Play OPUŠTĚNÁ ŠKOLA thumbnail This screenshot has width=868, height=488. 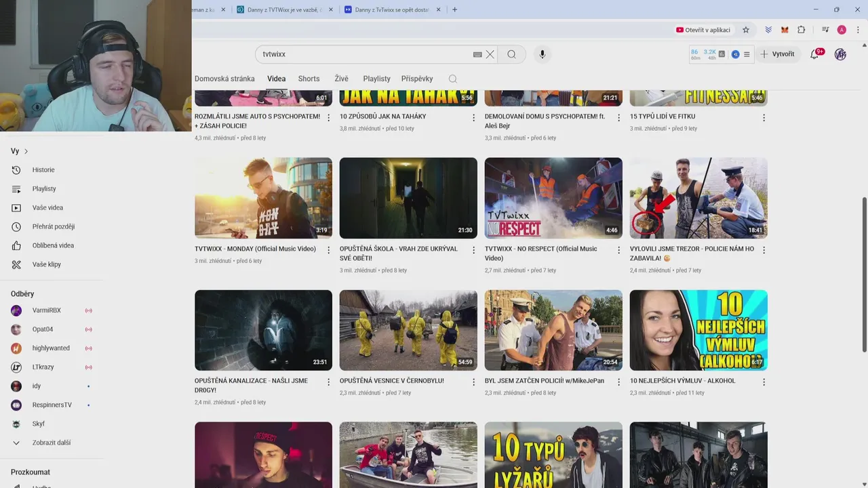click(x=408, y=198)
